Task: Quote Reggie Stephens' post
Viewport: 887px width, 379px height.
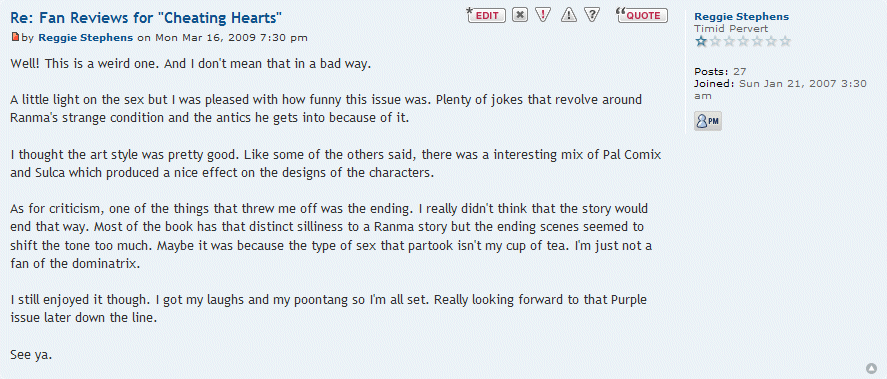Action: tap(641, 15)
